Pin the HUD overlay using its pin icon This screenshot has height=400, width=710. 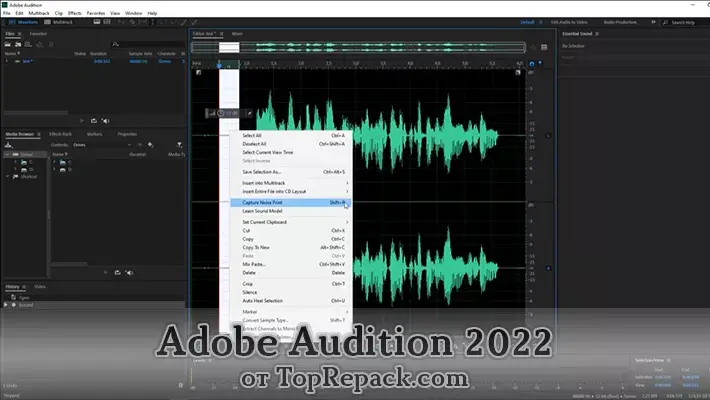(249, 113)
